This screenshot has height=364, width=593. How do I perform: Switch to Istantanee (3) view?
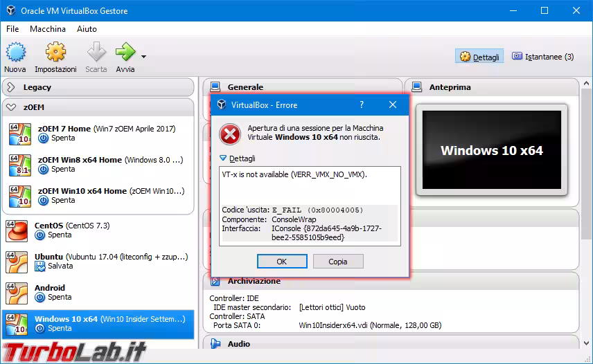point(543,57)
